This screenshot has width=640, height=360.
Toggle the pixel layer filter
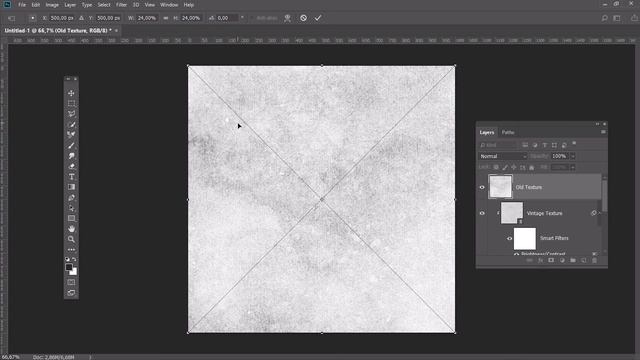525,145
